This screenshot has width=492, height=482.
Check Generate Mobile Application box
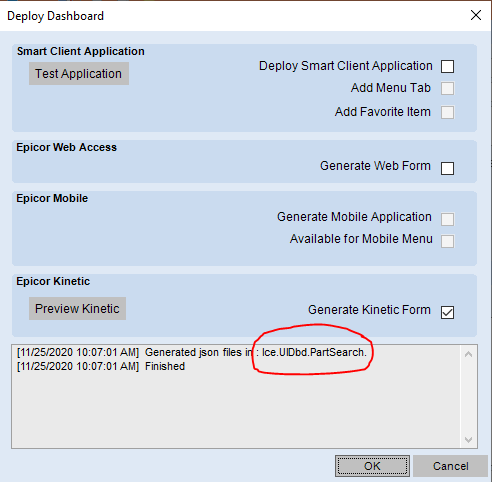(447, 219)
